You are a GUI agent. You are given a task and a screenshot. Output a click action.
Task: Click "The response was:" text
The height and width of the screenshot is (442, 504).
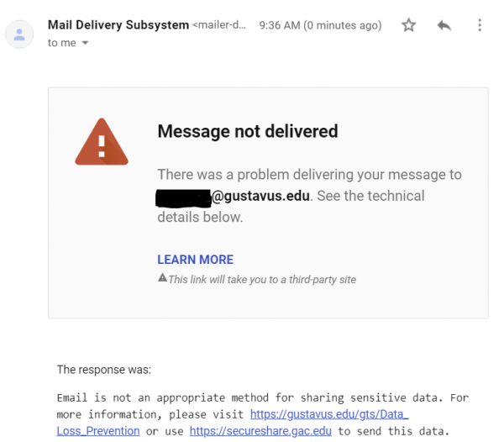click(104, 370)
